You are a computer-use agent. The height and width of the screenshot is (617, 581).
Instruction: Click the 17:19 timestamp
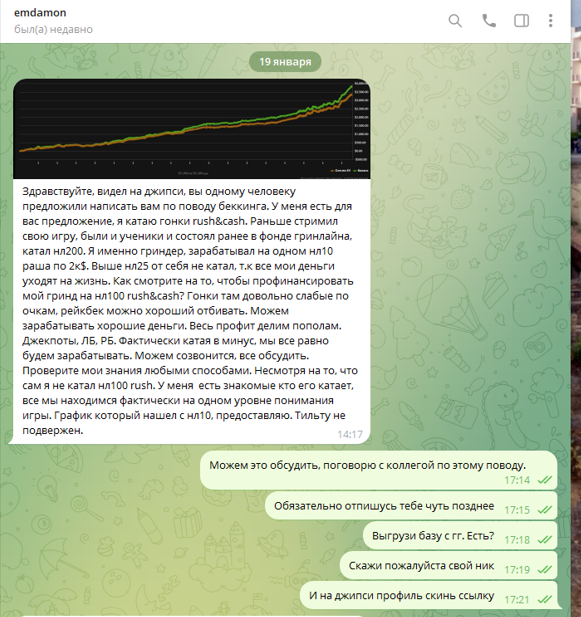click(517, 570)
